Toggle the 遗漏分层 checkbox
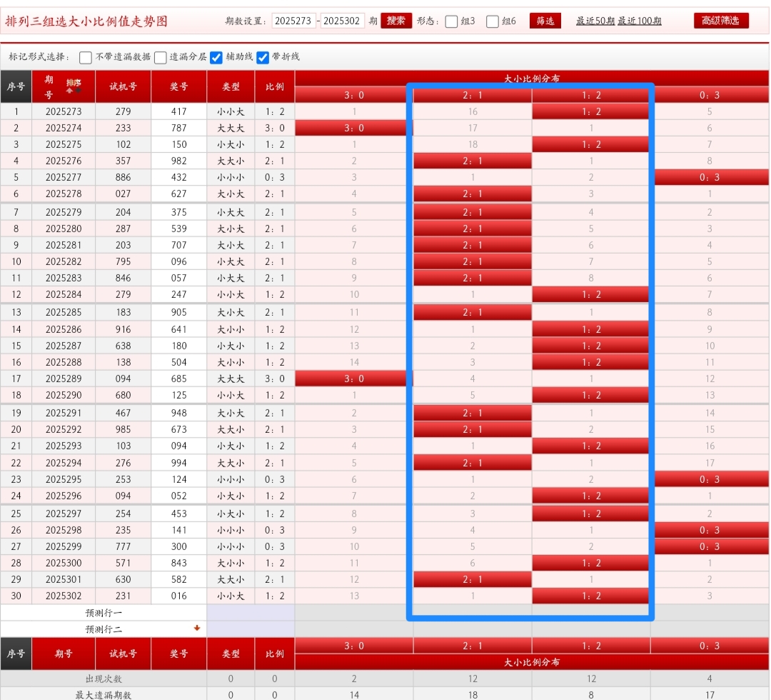 click(x=161, y=57)
